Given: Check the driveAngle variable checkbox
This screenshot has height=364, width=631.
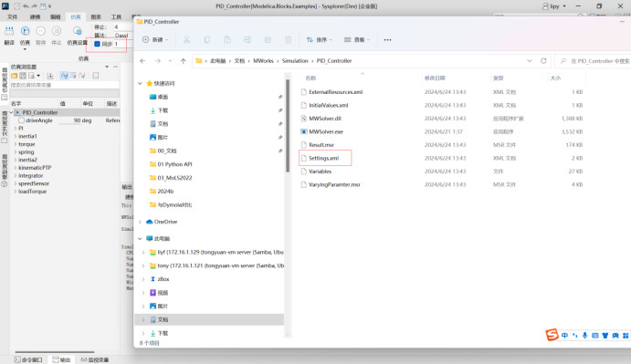Looking at the screenshot, I should tap(21, 120).
